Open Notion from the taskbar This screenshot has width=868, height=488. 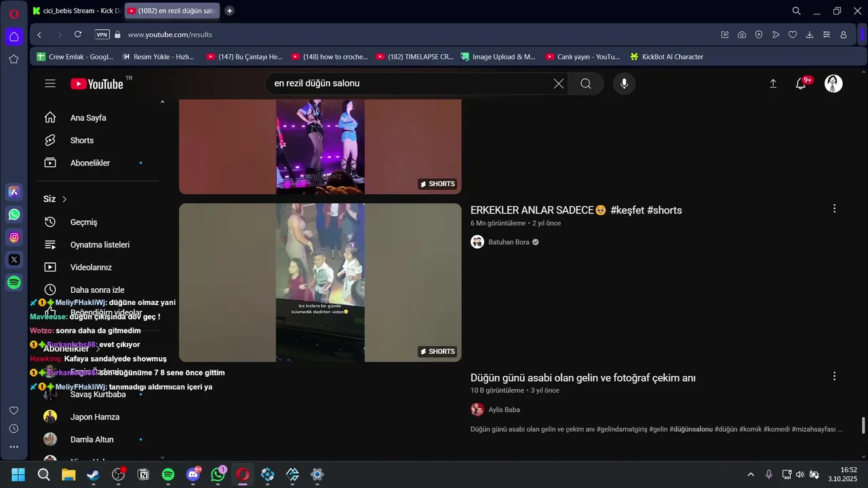click(x=143, y=474)
